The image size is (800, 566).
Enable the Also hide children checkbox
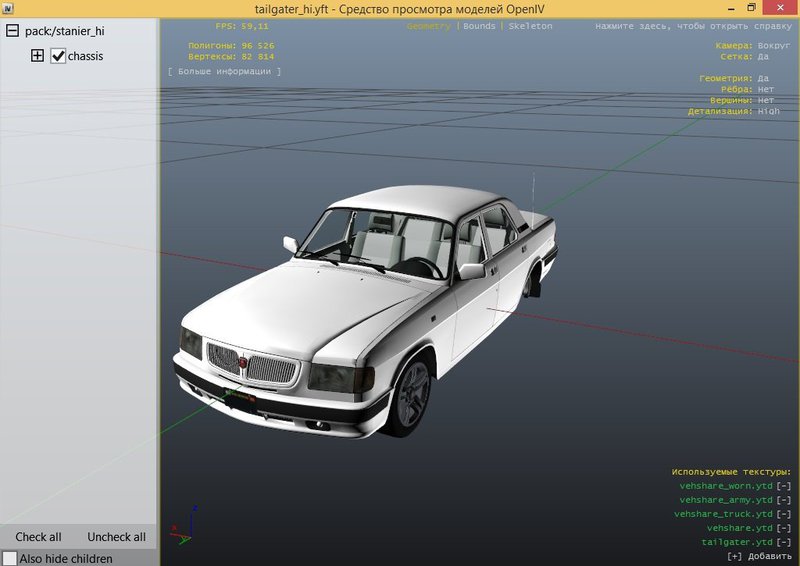(x=10, y=558)
